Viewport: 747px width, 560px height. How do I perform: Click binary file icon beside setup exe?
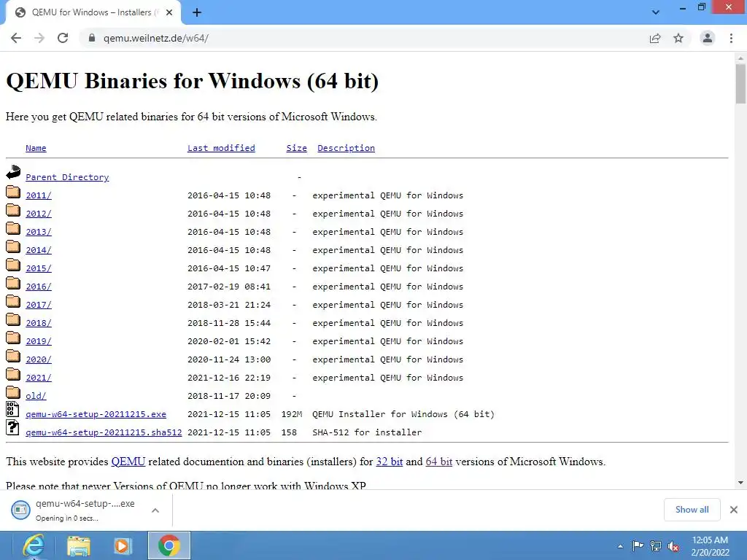point(12,409)
